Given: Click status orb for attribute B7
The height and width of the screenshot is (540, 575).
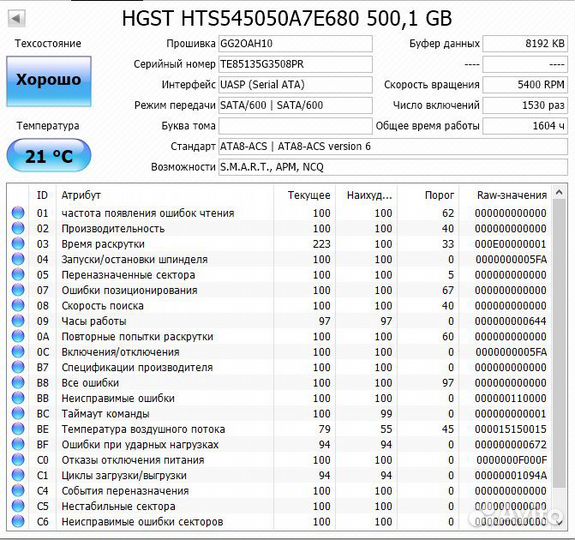Looking at the screenshot, I should (x=18, y=367).
